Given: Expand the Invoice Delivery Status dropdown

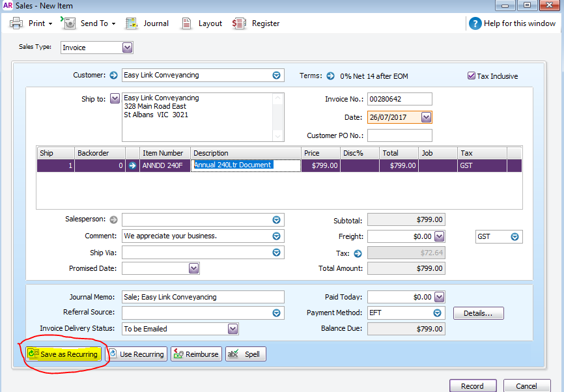Looking at the screenshot, I should coord(233,329).
